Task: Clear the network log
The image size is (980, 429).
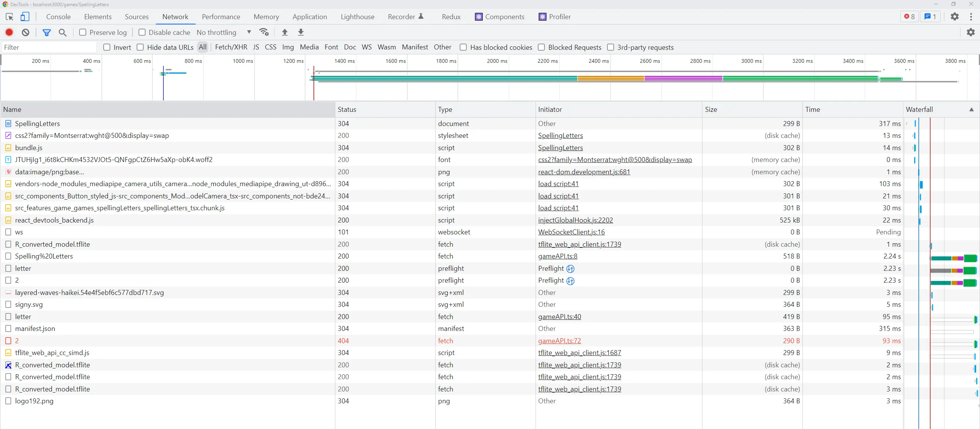Action: pos(26,33)
